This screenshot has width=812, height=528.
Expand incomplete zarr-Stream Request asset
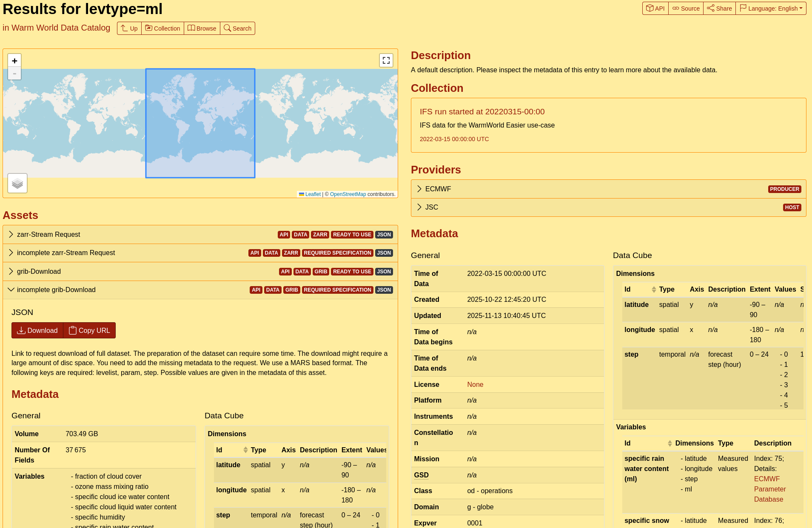click(200, 253)
